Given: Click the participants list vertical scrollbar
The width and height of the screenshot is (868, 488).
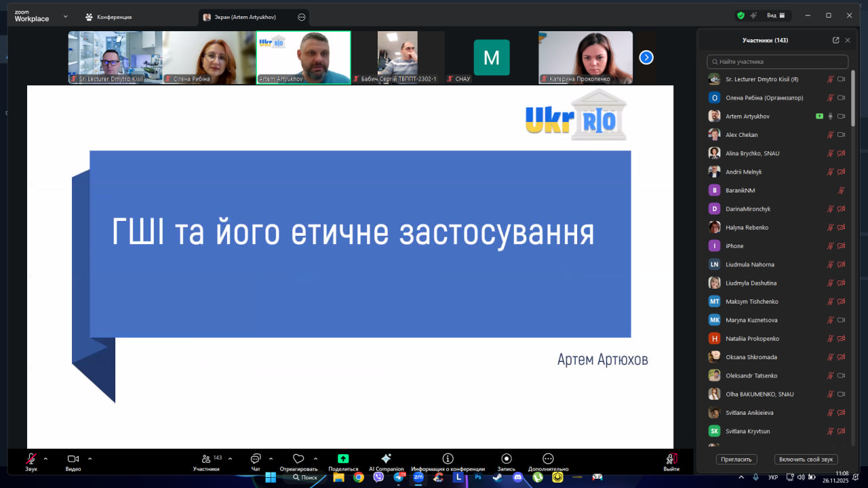Looking at the screenshot, I should 852,102.
